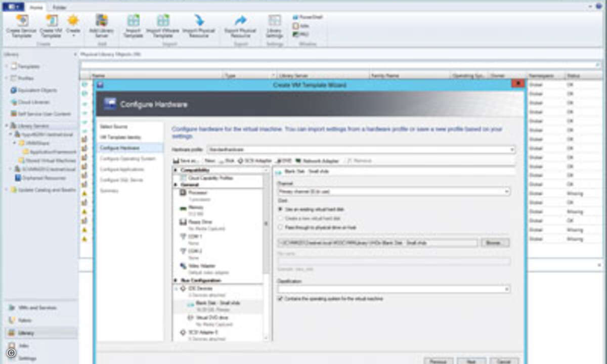Click New Disk in hardware toolbar
This screenshot has height=364, width=607.
pyautogui.click(x=227, y=160)
